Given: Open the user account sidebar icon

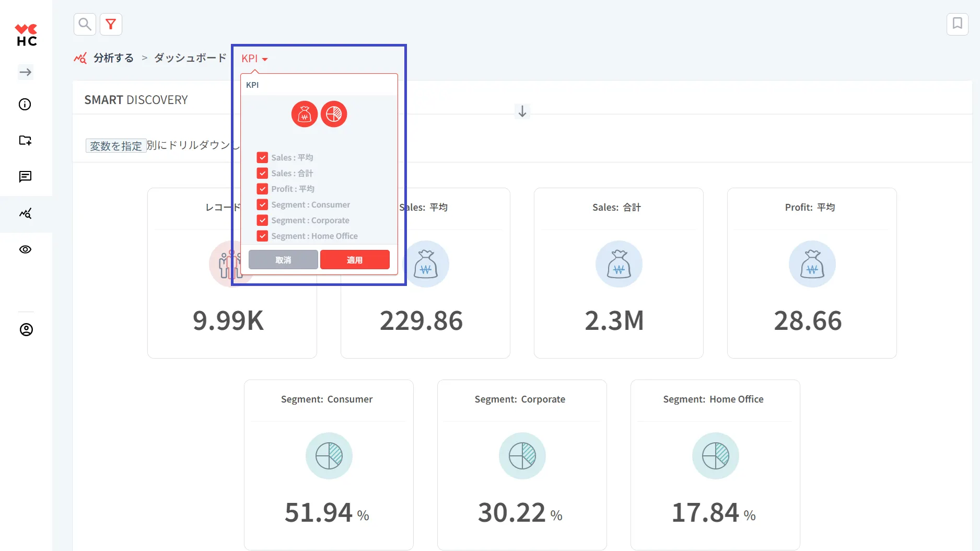Looking at the screenshot, I should click(x=26, y=330).
